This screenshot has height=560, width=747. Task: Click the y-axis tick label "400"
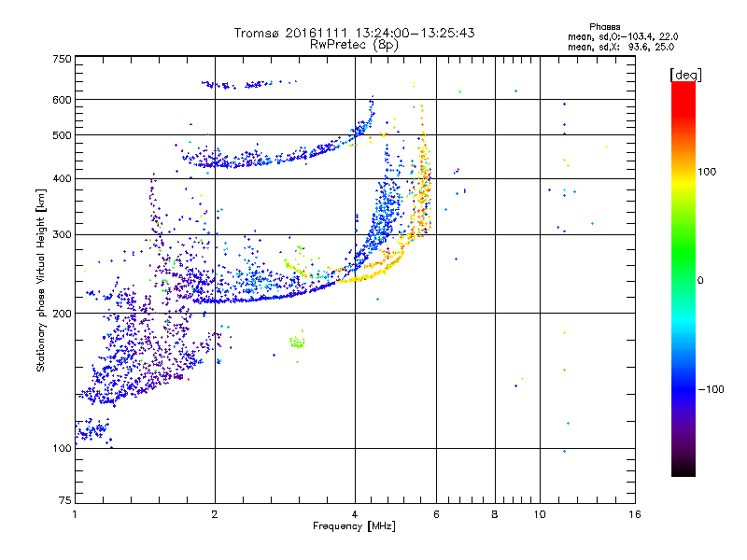pyautogui.click(x=62, y=179)
